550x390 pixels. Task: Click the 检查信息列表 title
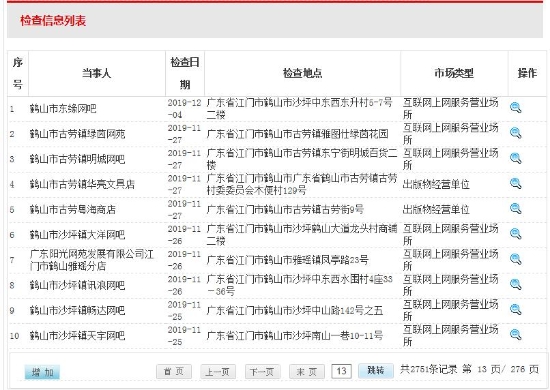tap(53, 20)
